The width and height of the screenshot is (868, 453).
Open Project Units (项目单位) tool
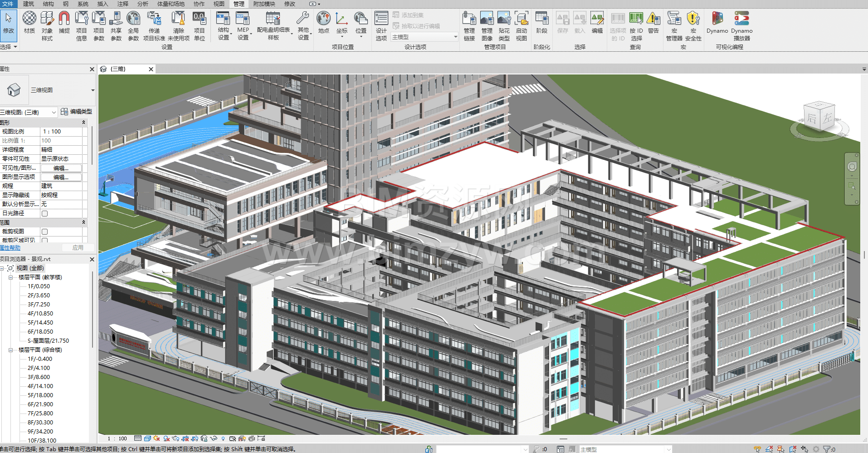(199, 25)
